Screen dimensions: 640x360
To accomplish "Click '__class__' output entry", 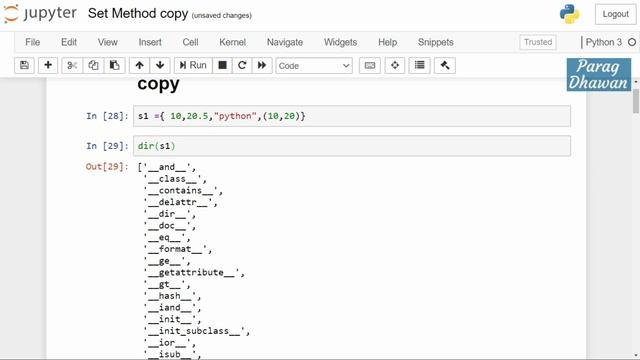I will [x=172, y=179].
